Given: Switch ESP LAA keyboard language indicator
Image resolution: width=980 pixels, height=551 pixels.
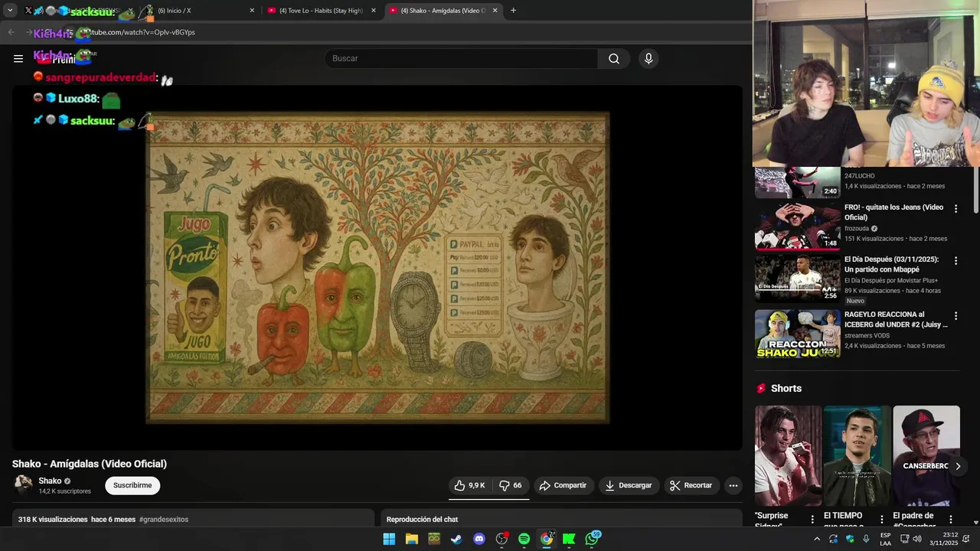Looking at the screenshot, I should [885, 539].
